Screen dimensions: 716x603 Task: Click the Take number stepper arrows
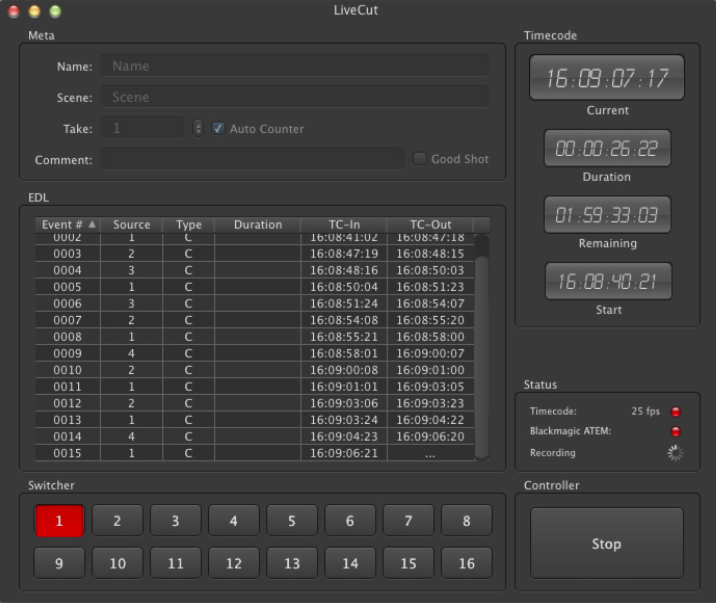[x=198, y=128]
